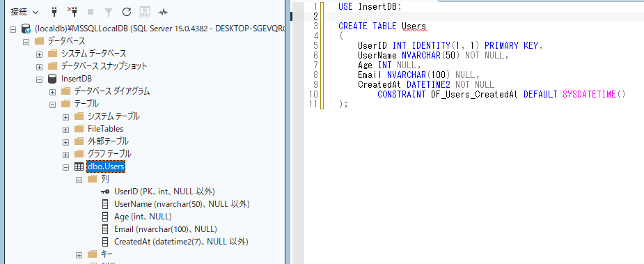This screenshot has height=264, width=644.
Task: Click the Users table name in CREATE TABLE
Action: pyautogui.click(x=414, y=26)
